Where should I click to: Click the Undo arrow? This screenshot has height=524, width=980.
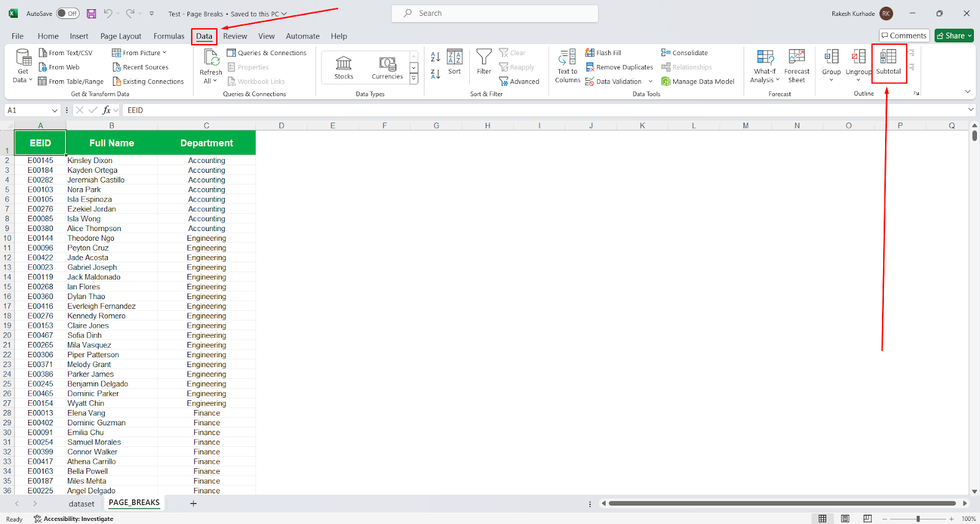(x=108, y=13)
